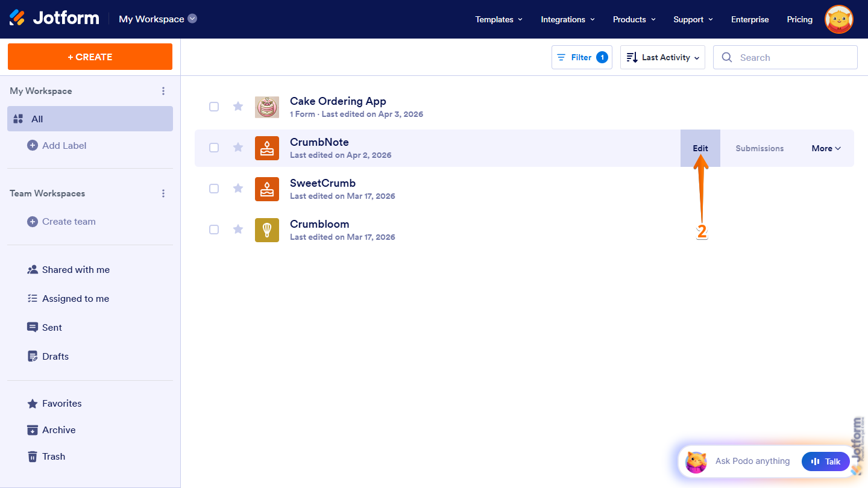
Task: Open the Trash section label
Action: click(54, 457)
